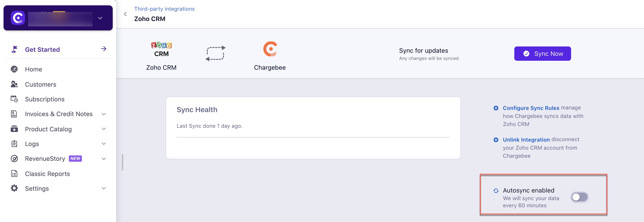Open the site switcher dropdown chevron
Image resolution: width=644 pixels, height=222 pixels.
tap(100, 18)
